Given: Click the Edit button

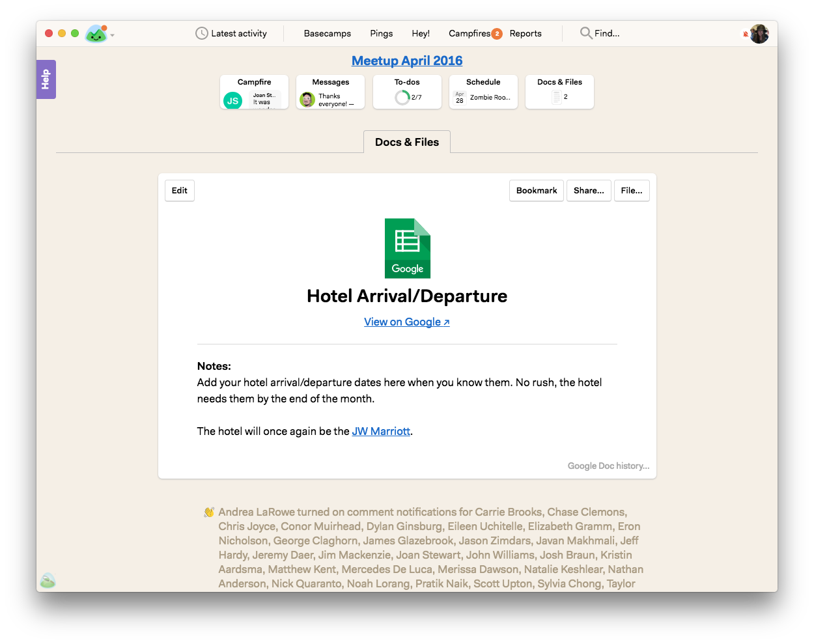Looking at the screenshot, I should point(180,191).
